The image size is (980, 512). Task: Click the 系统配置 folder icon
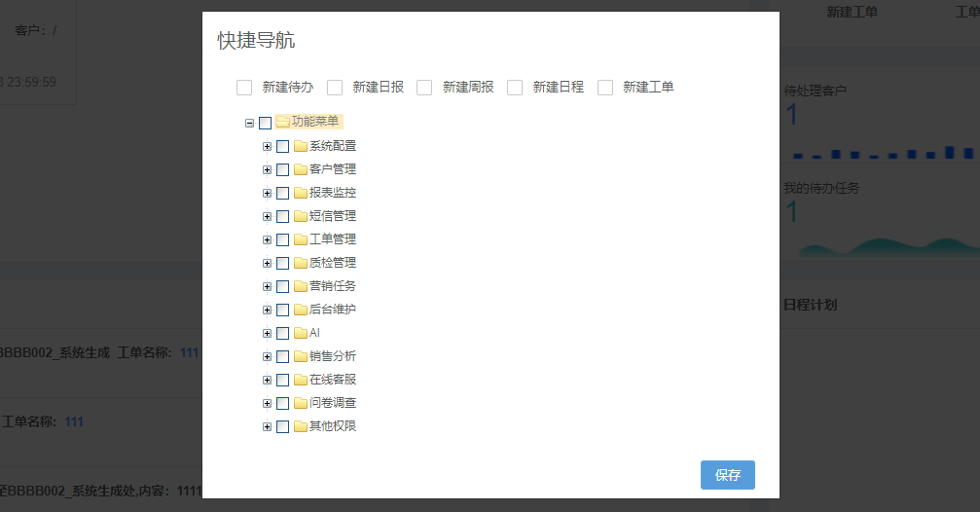tap(301, 146)
